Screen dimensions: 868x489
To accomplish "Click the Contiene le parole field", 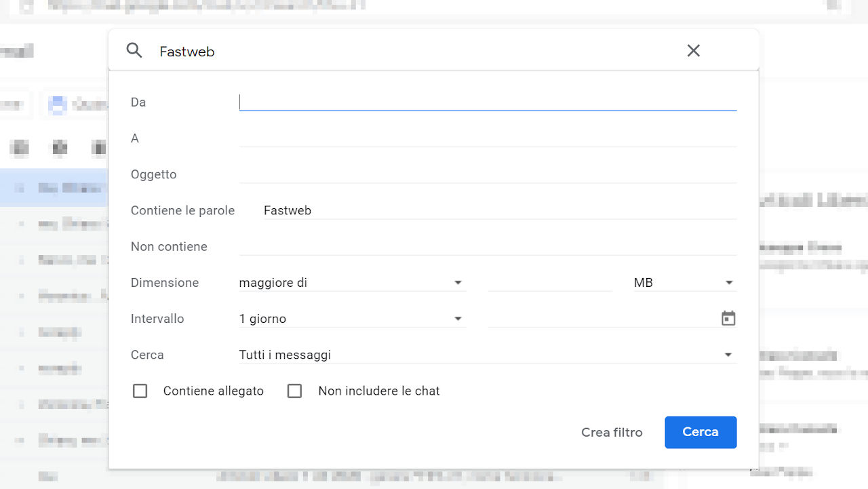I will coord(500,210).
